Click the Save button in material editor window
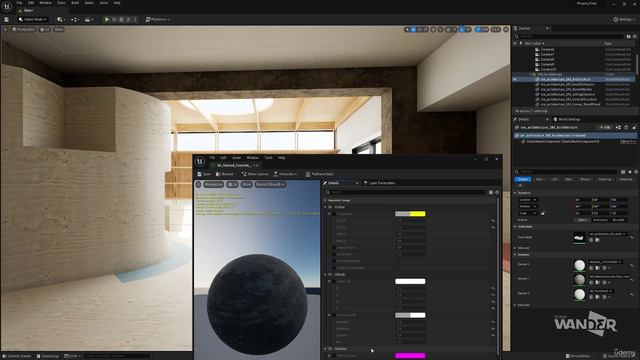Screen dimensions: 640x360 click(x=204, y=174)
